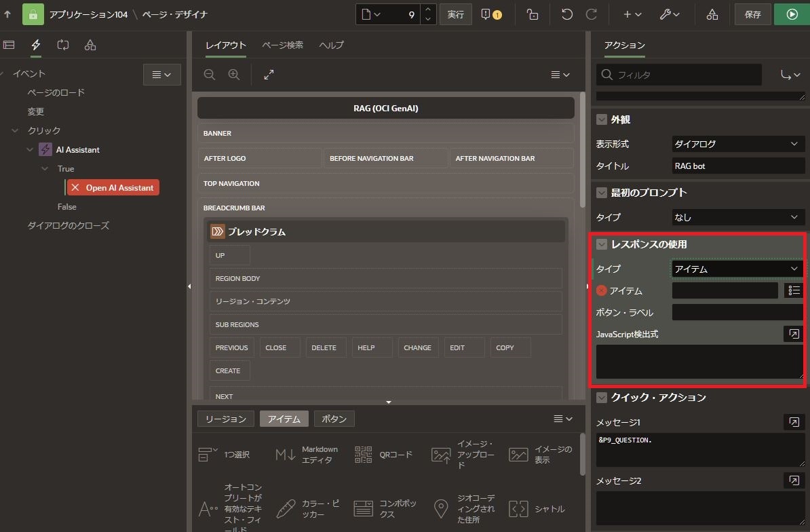
Task: Increment the page number stepper up
Action: coord(428,9)
